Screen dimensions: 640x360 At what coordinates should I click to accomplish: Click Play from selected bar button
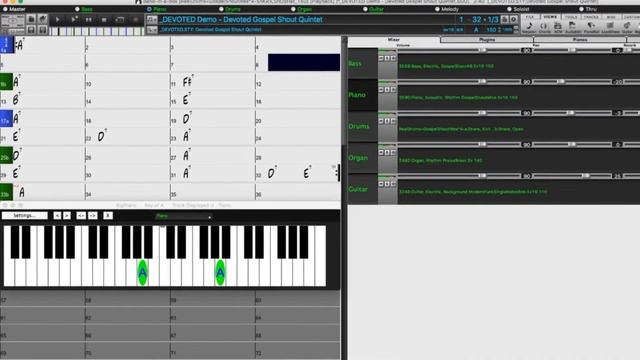coord(73,19)
